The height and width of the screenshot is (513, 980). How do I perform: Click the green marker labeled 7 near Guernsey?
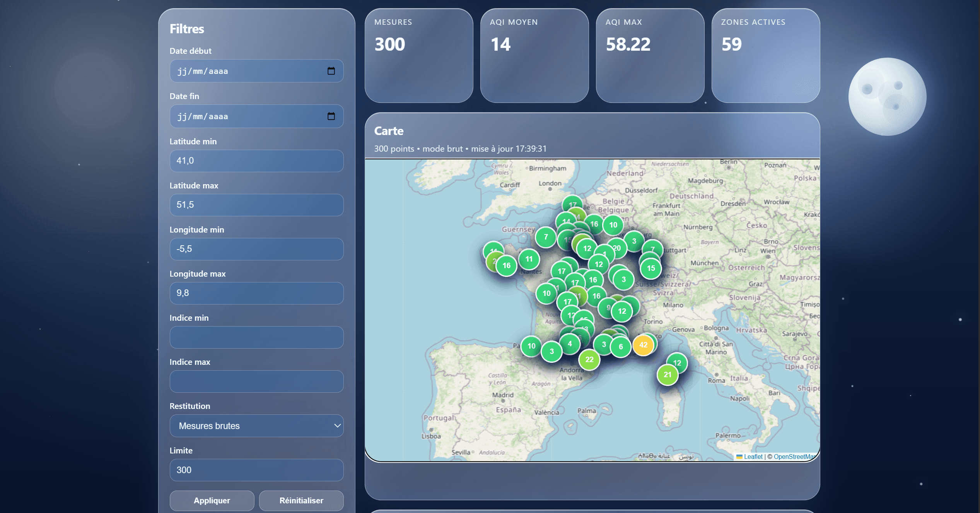coord(546,237)
